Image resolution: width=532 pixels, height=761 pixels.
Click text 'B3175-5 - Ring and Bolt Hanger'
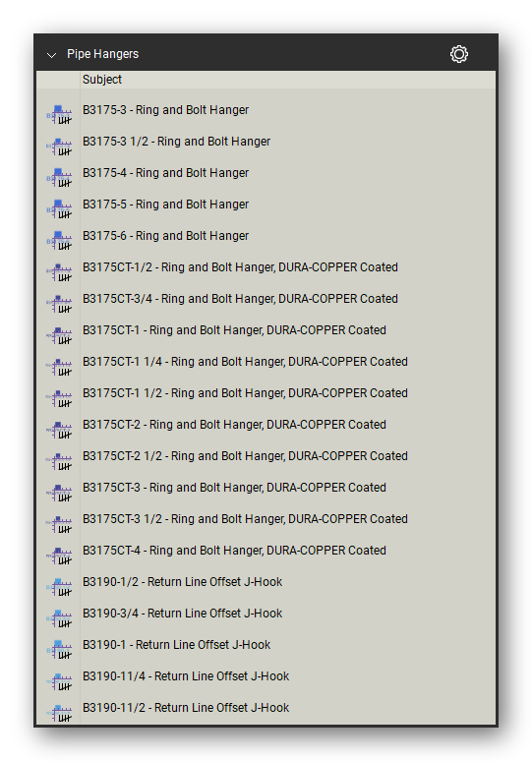pyautogui.click(x=165, y=205)
